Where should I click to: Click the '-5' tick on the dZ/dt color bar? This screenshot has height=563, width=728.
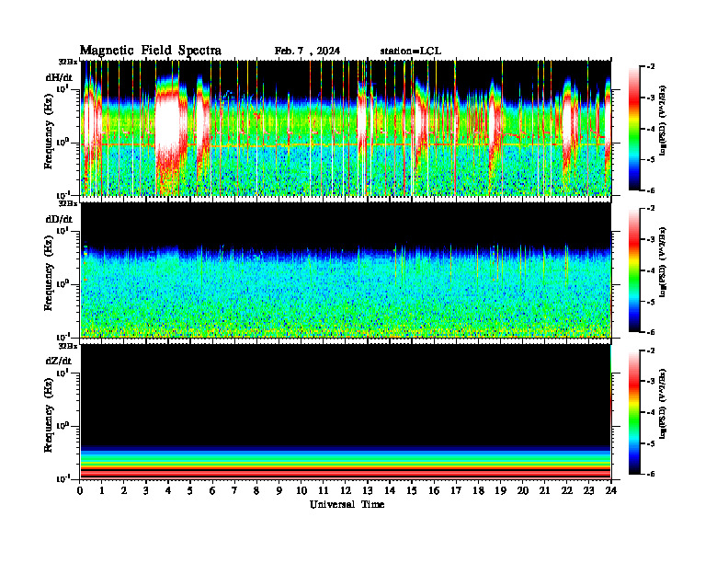651,443
